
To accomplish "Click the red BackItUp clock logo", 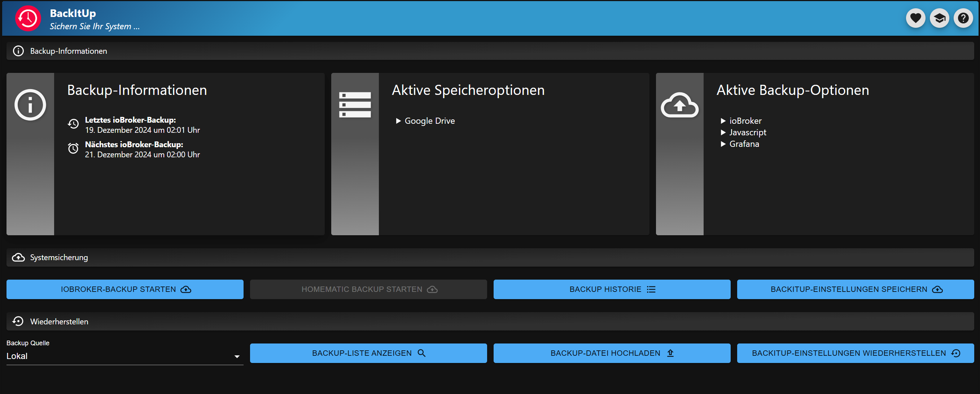I will pyautogui.click(x=28, y=18).
